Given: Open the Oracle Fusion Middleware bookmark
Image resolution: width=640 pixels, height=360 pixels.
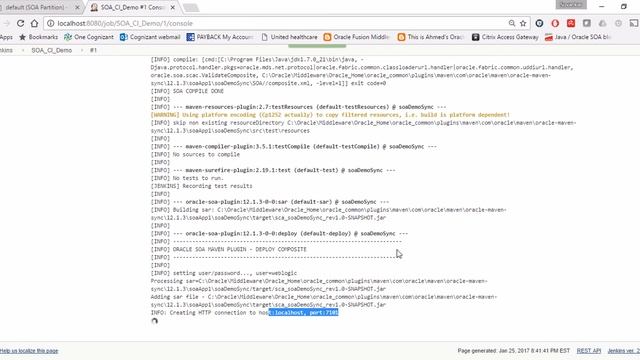Looking at the screenshot, I should click(x=356, y=37).
